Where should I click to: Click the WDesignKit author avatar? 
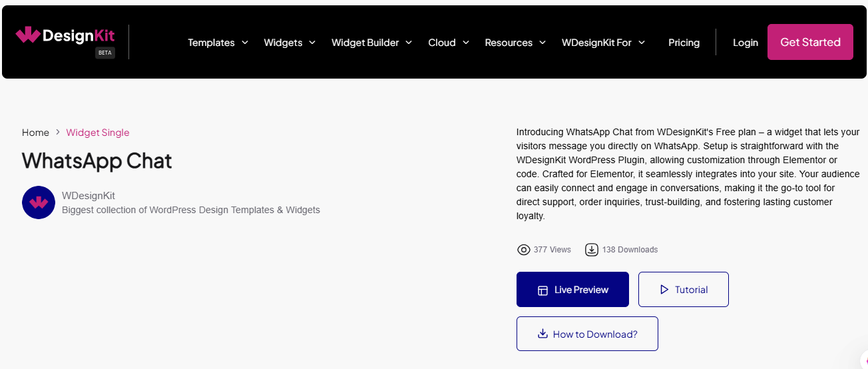pos(39,202)
